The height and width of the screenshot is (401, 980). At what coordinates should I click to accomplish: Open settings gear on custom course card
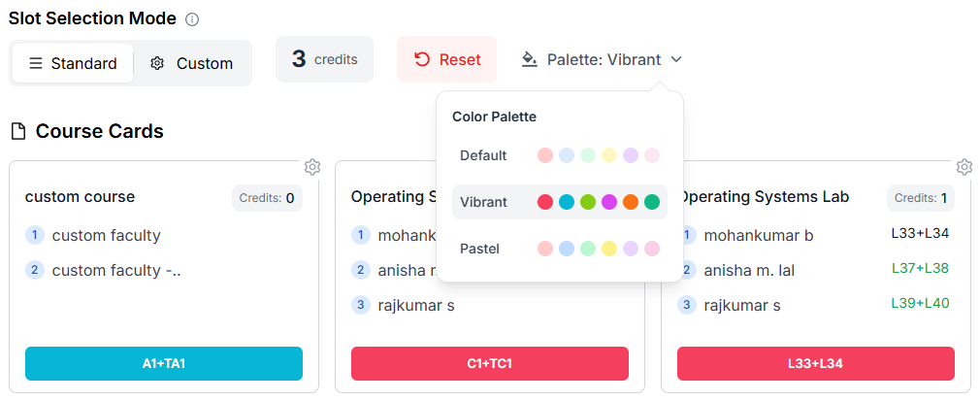312,167
